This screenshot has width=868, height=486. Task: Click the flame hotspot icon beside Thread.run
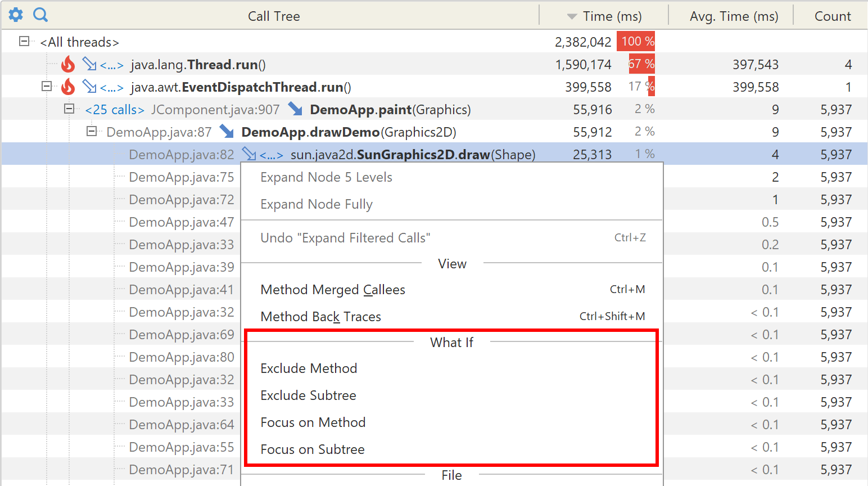coord(68,64)
